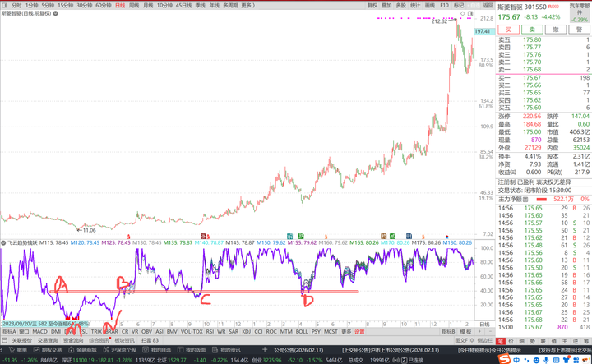The image size is (592, 364).
Task: Open the 汽车零部件 sector box
Action: [579, 12]
